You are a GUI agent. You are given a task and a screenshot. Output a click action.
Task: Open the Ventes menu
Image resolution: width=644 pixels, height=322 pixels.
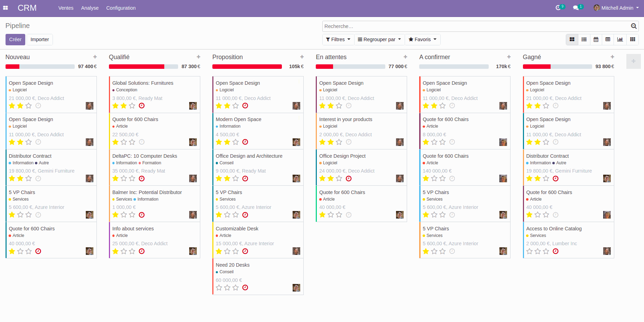point(66,8)
